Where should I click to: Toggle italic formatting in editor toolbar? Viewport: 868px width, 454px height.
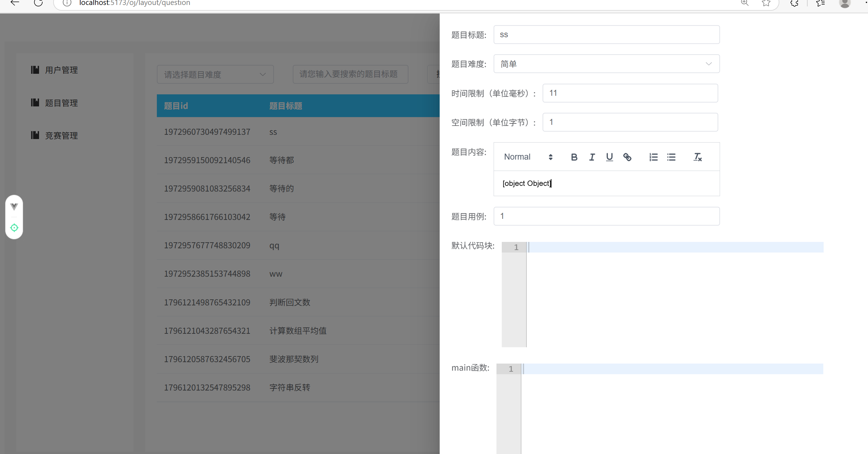tap(592, 157)
